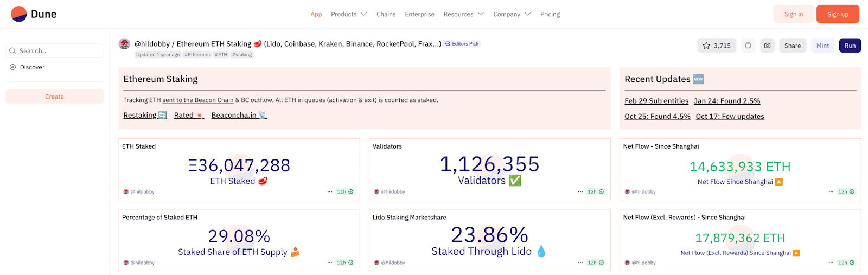Image resolution: width=868 pixels, height=275 pixels.
Task: Open the 'sent to the Beacon Chain' link
Action: [198, 100]
